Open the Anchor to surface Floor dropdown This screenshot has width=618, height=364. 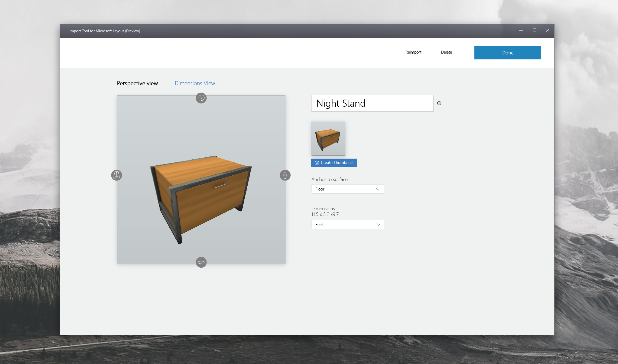pos(347,189)
